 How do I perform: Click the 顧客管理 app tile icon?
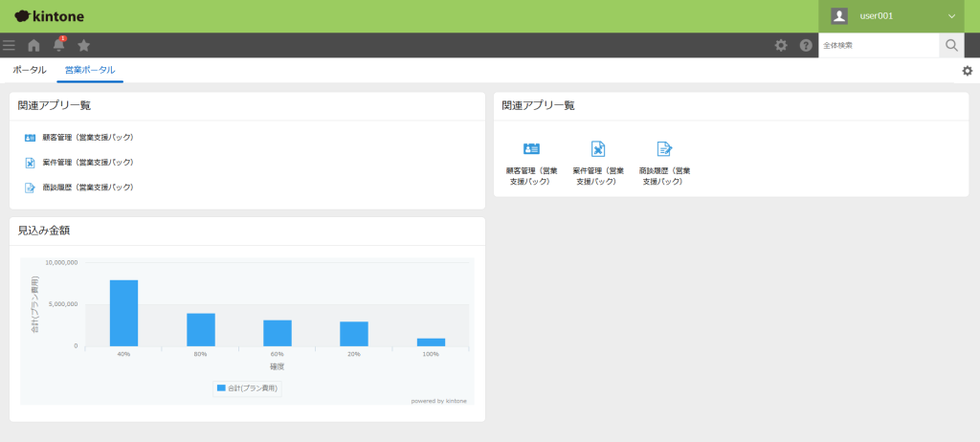pos(531,148)
